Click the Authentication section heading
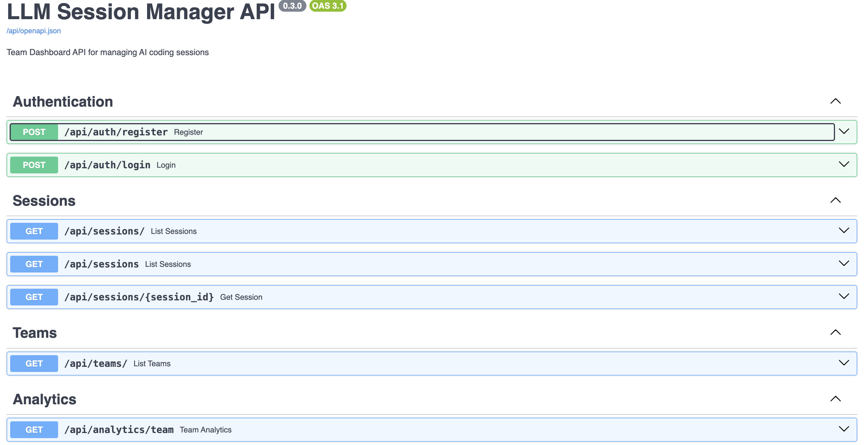This screenshot has height=445, width=868. pyautogui.click(x=63, y=102)
